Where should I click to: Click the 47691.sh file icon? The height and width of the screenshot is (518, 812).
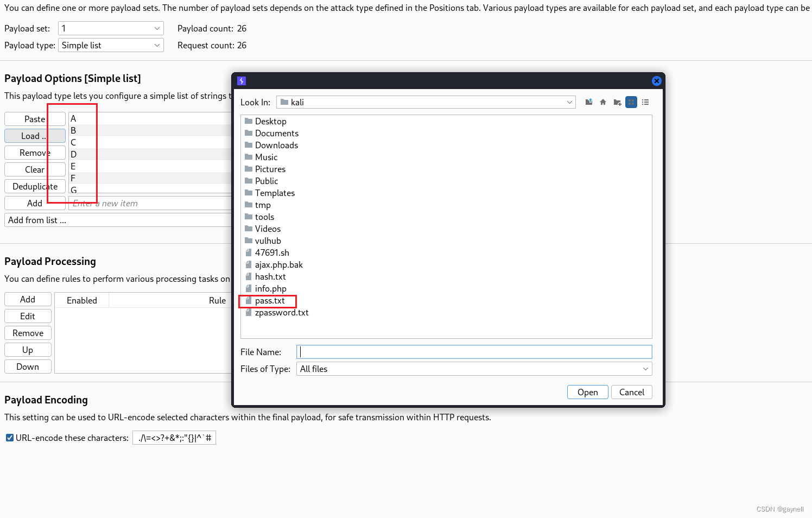coord(249,252)
